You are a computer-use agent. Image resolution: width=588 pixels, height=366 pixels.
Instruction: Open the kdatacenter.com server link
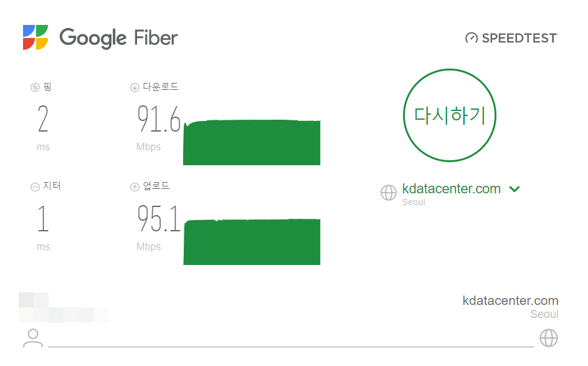pyautogui.click(x=452, y=188)
